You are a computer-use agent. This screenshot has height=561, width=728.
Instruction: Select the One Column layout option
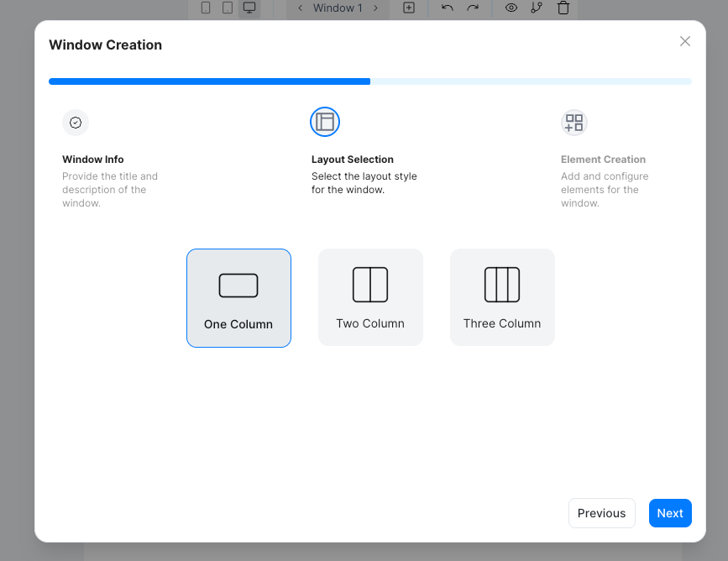238,297
